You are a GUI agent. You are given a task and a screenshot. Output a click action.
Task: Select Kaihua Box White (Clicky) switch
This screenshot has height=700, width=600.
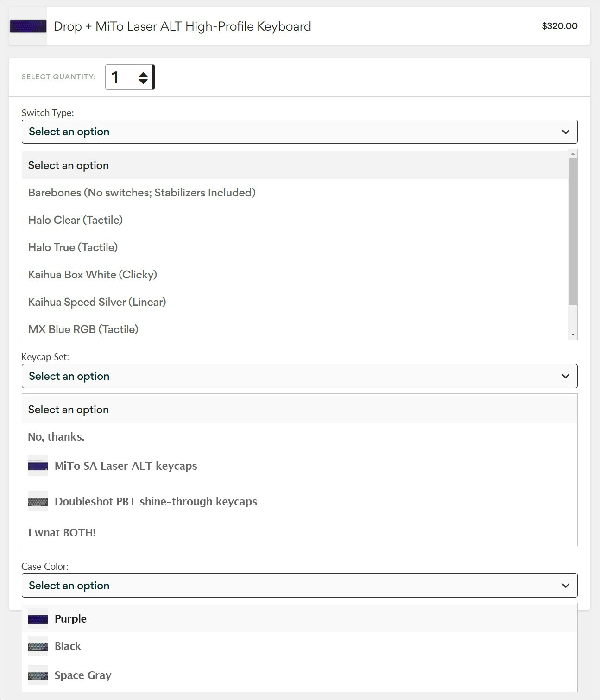[x=93, y=275]
